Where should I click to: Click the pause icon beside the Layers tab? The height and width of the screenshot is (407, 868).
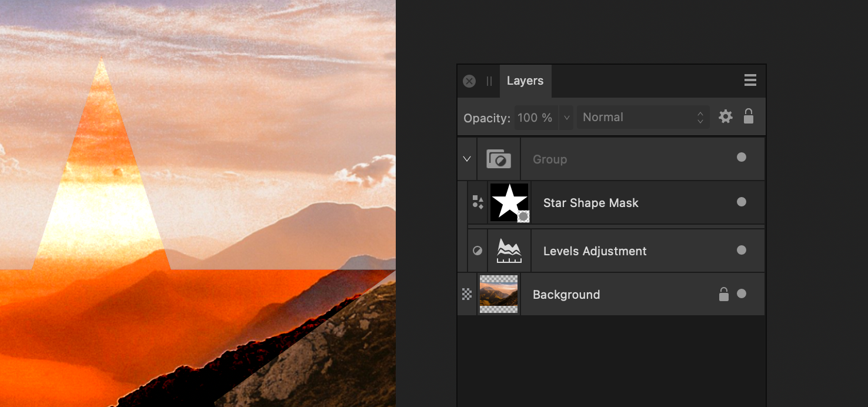point(489,81)
